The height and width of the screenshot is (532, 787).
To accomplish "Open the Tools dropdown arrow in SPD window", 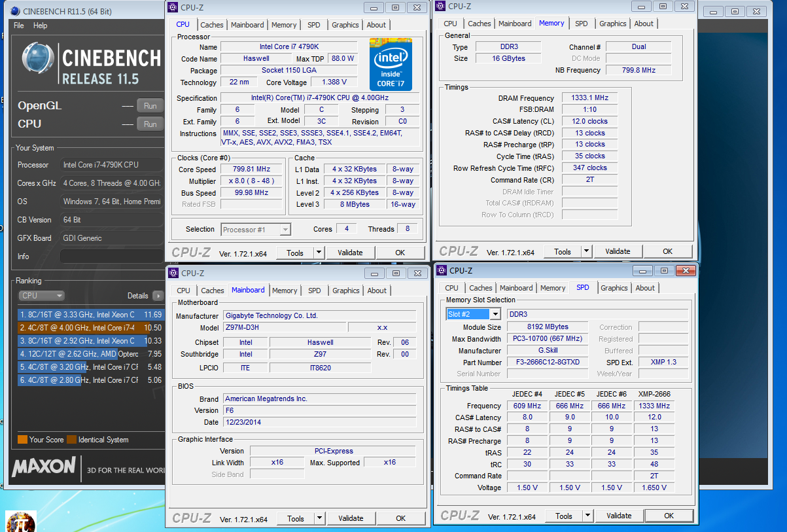I will coord(587,516).
